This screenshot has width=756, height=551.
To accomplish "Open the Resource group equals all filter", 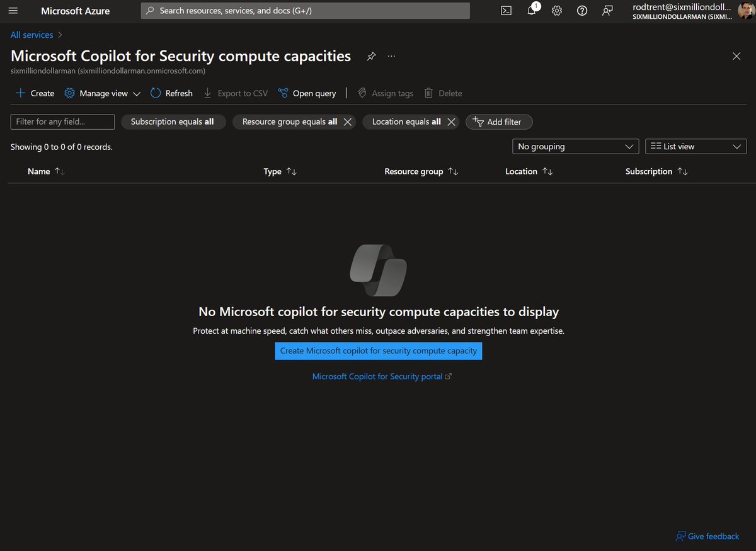I will pyautogui.click(x=289, y=122).
